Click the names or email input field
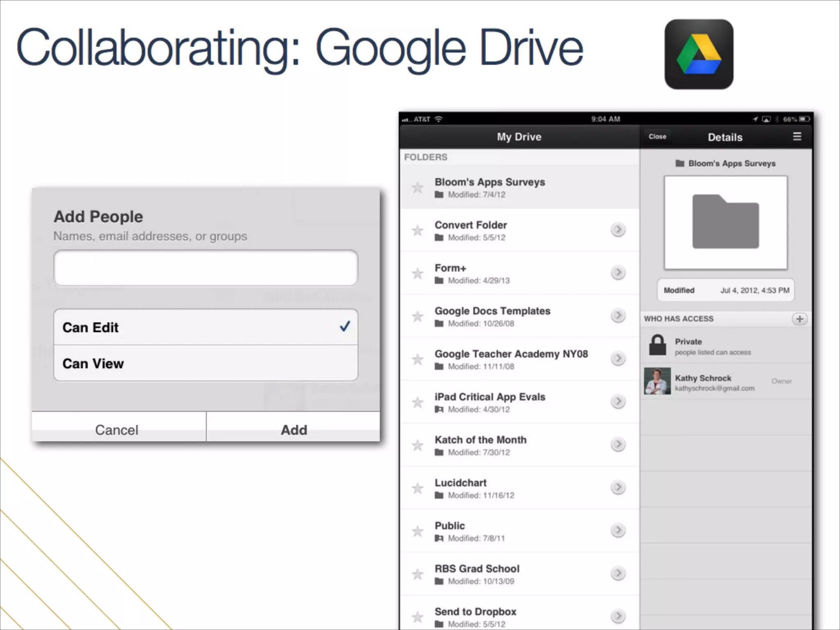Screen dimensions: 840x630 [205, 268]
